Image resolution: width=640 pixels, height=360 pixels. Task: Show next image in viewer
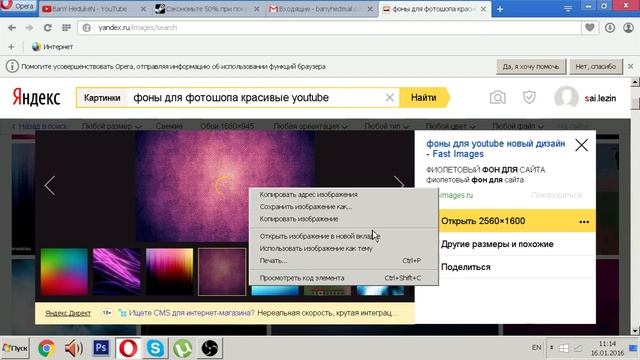point(399,184)
